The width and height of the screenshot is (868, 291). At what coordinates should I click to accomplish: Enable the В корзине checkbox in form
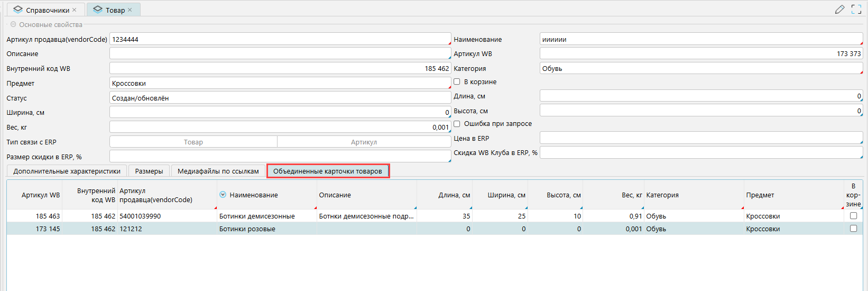[457, 82]
